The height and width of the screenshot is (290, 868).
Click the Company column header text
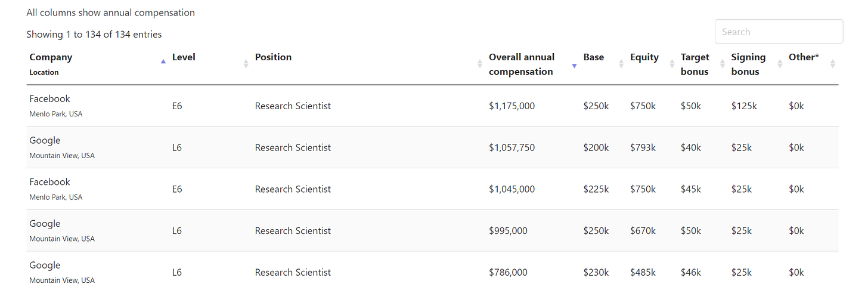click(x=51, y=57)
